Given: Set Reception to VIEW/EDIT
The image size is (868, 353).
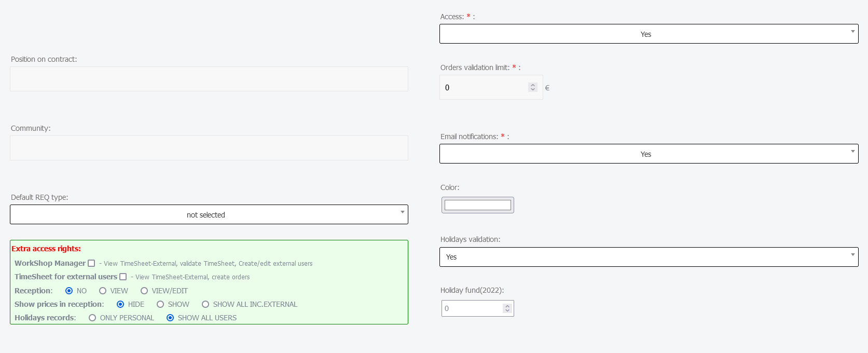Looking at the screenshot, I should coord(144,291).
